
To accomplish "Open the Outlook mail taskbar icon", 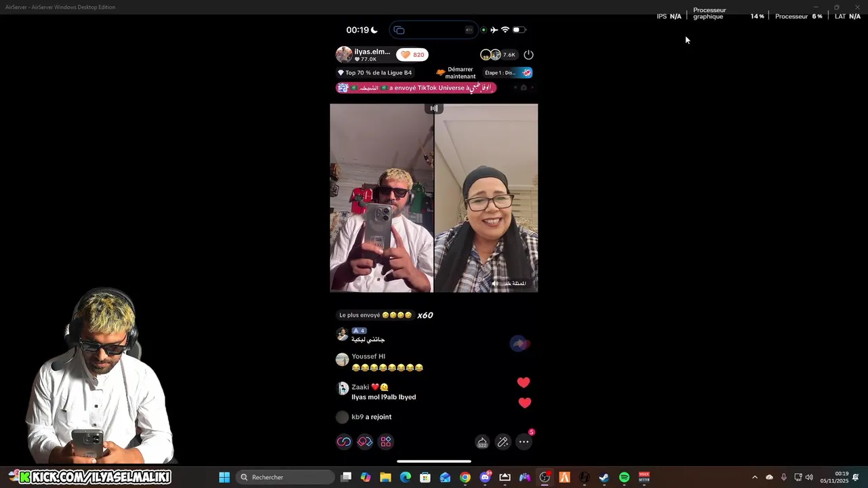I will coord(445,477).
